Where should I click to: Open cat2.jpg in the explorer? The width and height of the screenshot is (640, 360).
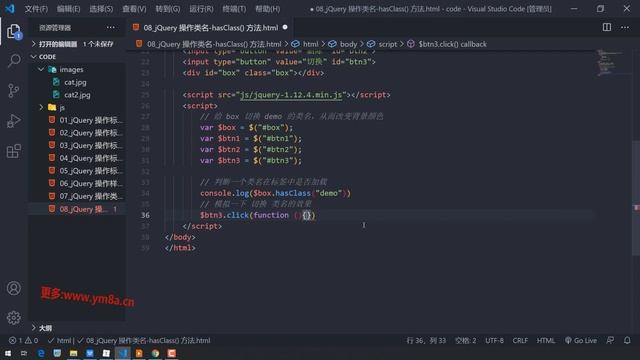tap(77, 95)
